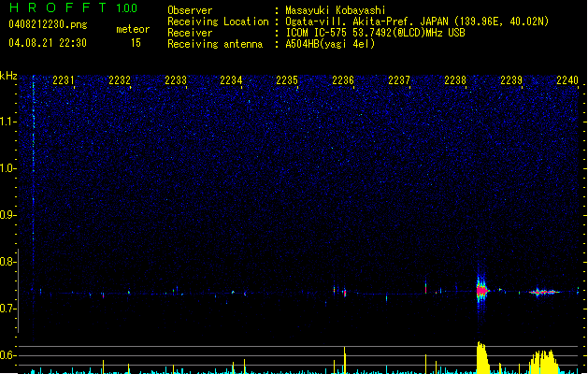Click the 2234 time marker
Viewport: 588px width, 374px height.
click(231, 80)
